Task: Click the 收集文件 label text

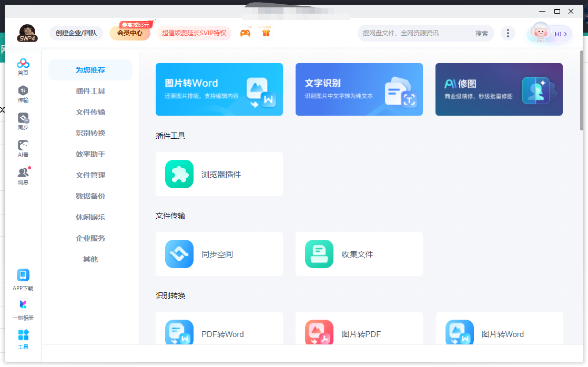Action: [x=357, y=254]
